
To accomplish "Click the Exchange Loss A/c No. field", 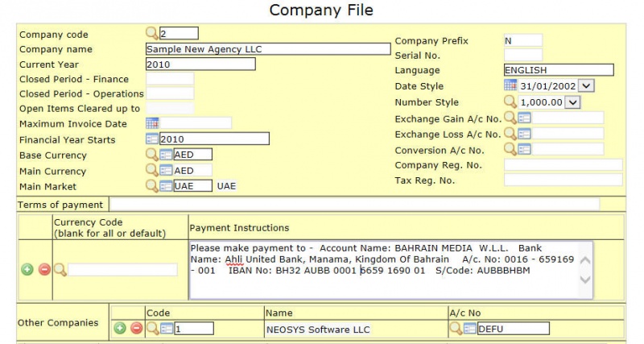I will (x=568, y=134).
